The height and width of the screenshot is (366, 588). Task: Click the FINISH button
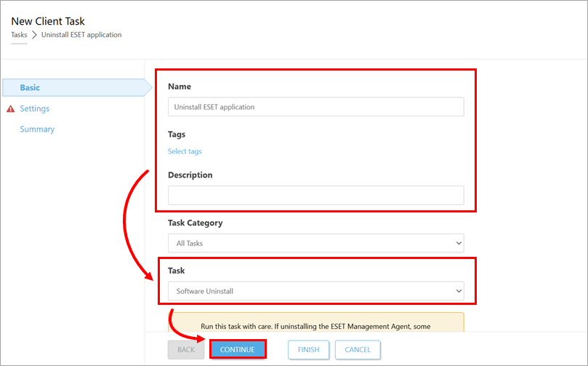tap(308, 349)
